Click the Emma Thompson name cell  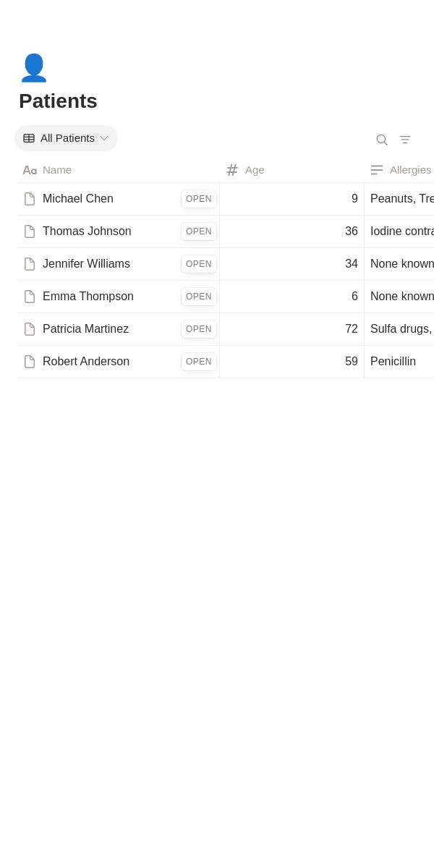coord(119,297)
